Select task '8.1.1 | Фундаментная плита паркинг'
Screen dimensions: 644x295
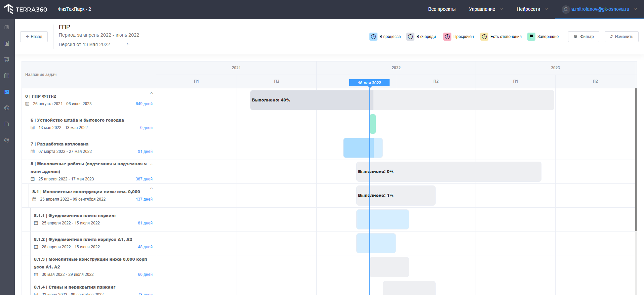click(x=75, y=216)
